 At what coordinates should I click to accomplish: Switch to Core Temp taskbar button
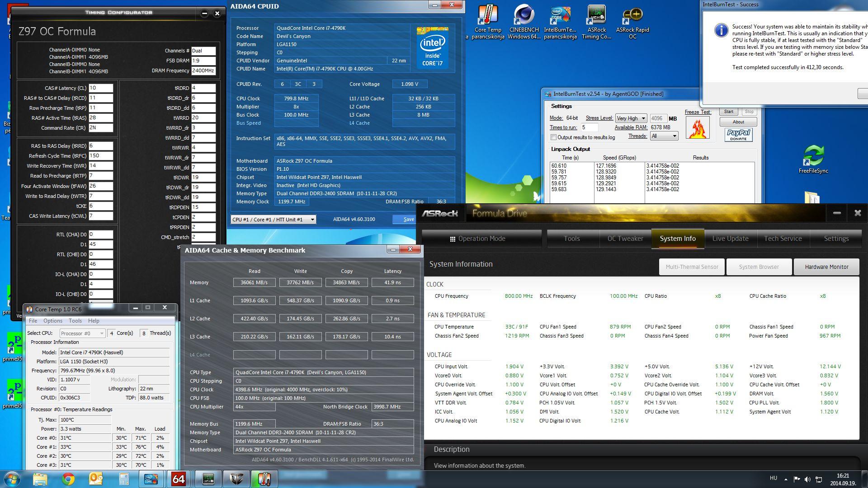(x=264, y=479)
